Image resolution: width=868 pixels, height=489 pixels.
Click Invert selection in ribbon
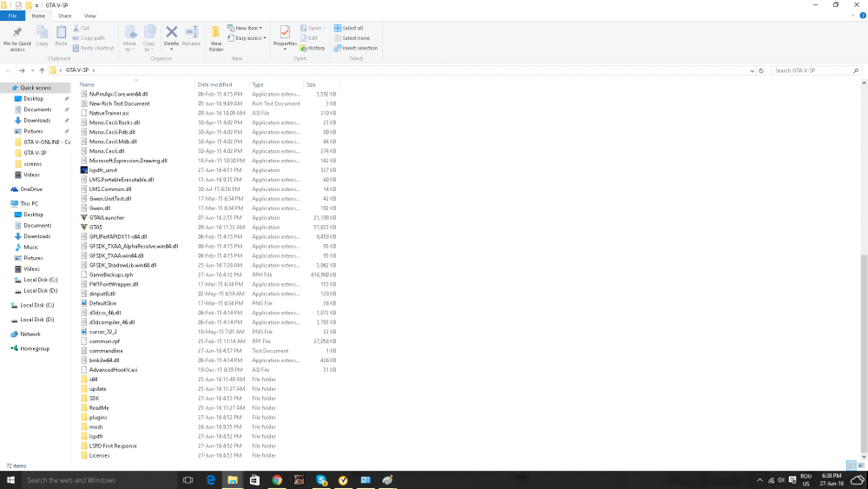point(356,48)
